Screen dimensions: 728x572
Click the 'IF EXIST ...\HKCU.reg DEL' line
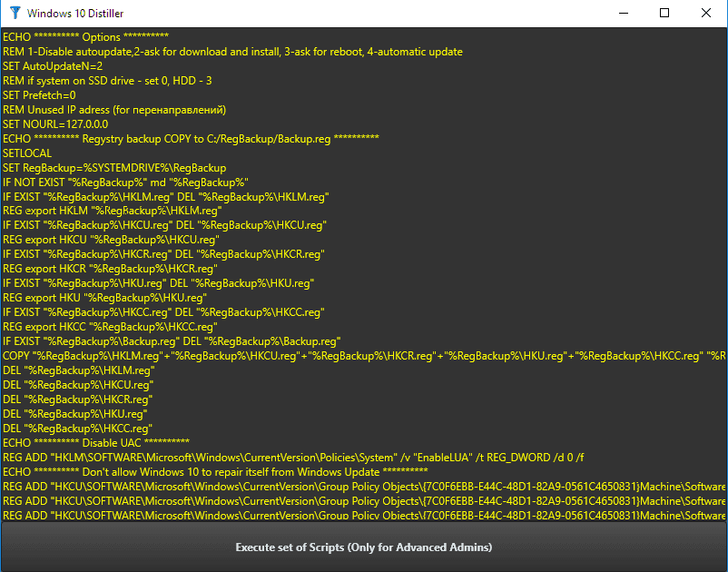[x=164, y=225]
